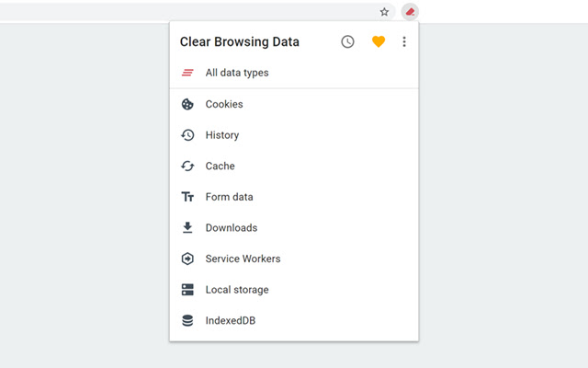Click the Clear Browsing Data title

240,41
